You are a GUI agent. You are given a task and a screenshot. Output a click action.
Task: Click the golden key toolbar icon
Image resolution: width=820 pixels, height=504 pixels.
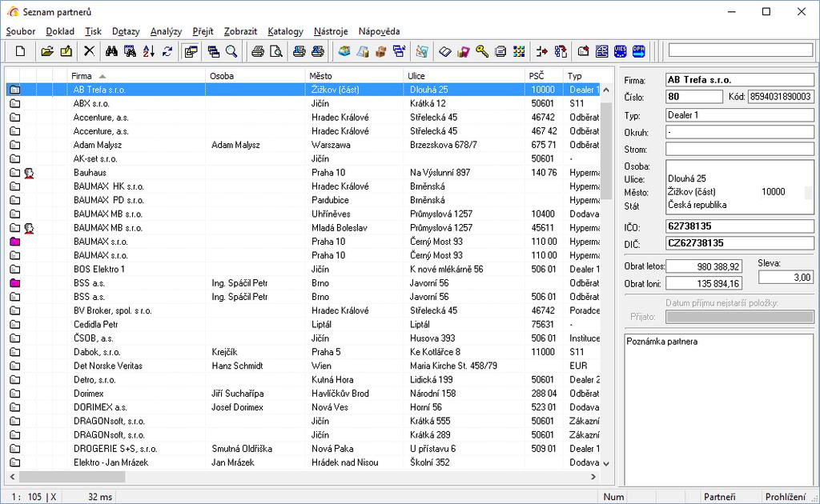click(481, 51)
